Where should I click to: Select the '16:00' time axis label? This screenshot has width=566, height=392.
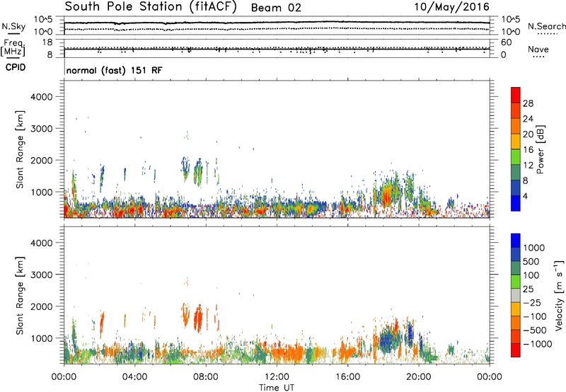(x=348, y=377)
